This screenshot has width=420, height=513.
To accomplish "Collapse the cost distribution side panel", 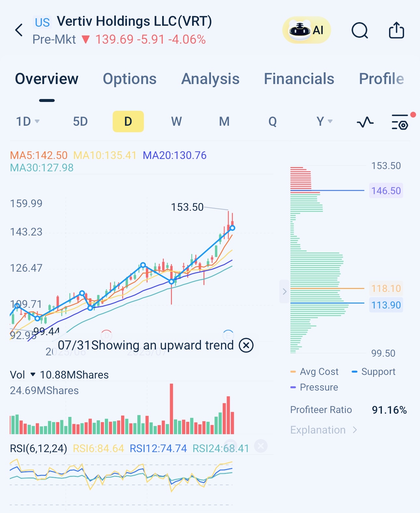I will pos(284,291).
